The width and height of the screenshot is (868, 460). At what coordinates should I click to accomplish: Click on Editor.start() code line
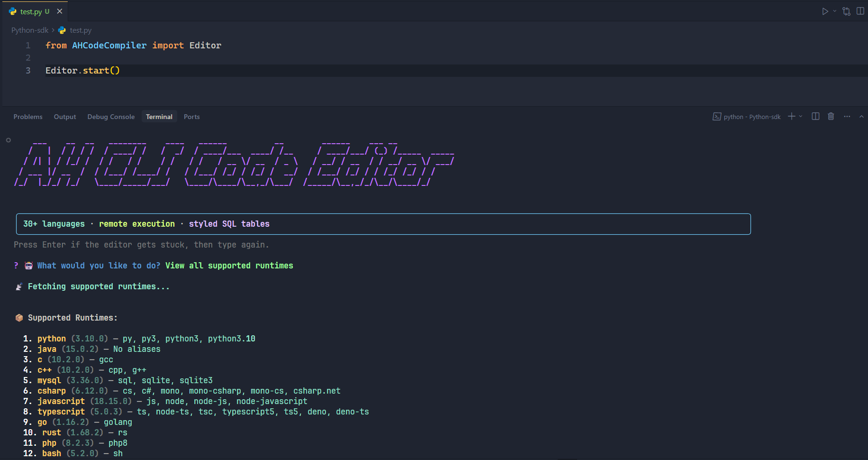tap(83, 71)
